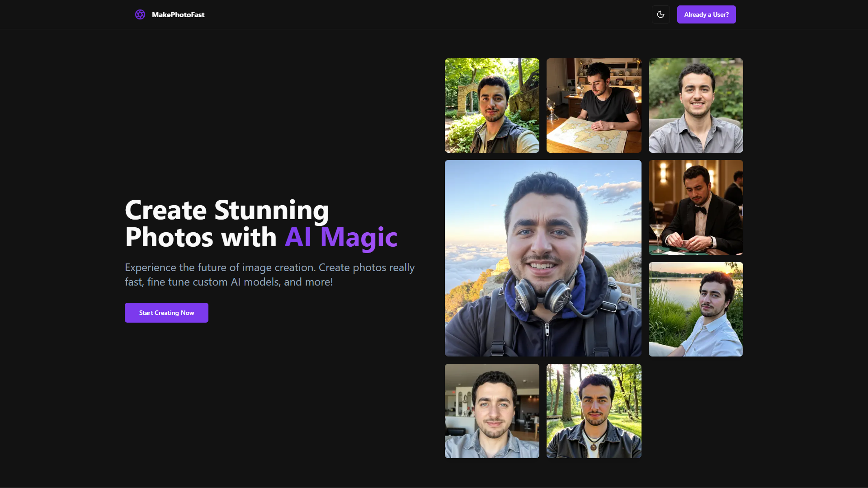Open the large mountain selfie with headphones

click(x=543, y=258)
